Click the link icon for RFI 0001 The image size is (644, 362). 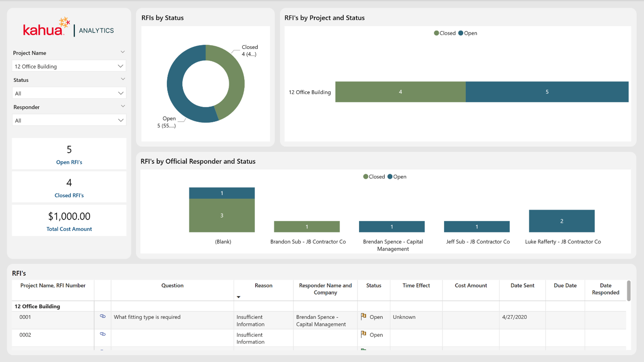click(x=103, y=316)
